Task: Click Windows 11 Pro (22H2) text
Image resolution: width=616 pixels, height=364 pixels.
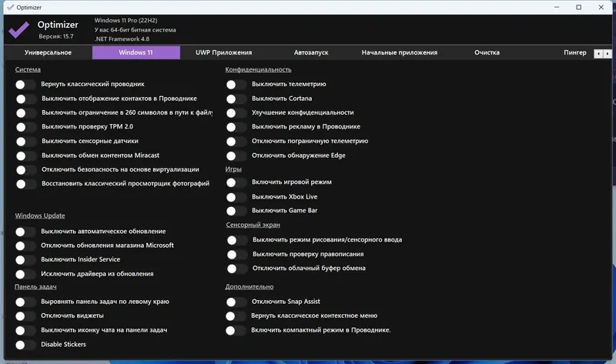Action: pos(126,21)
